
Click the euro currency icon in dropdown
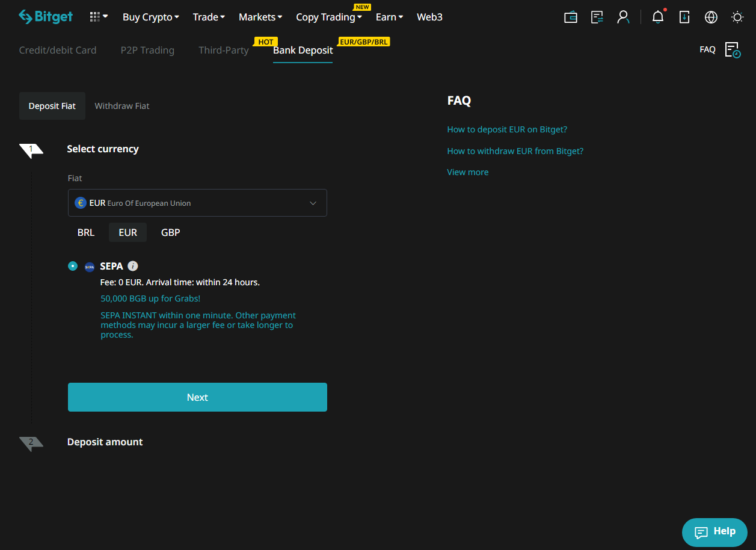[x=81, y=203]
